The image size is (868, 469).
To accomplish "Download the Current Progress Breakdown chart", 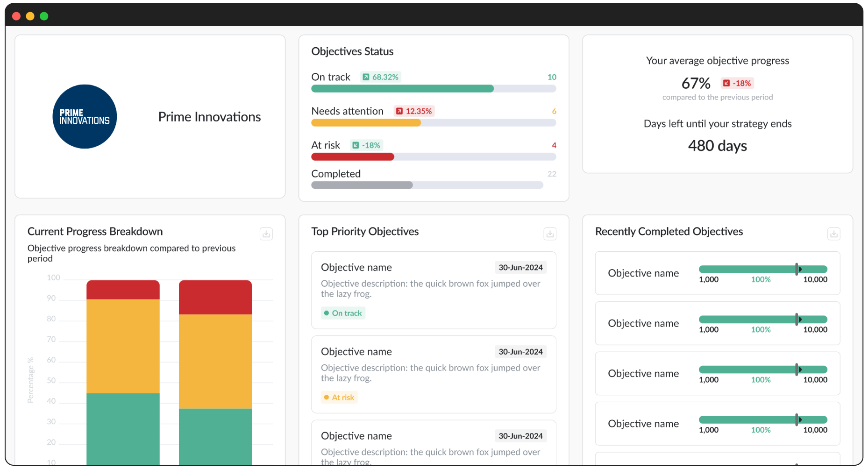I will click(266, 234).
